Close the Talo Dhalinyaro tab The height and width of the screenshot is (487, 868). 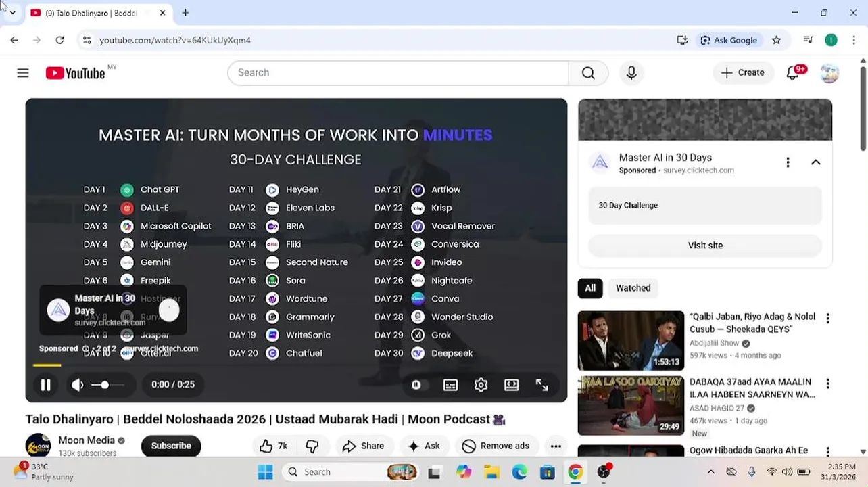tap(162, 13)
